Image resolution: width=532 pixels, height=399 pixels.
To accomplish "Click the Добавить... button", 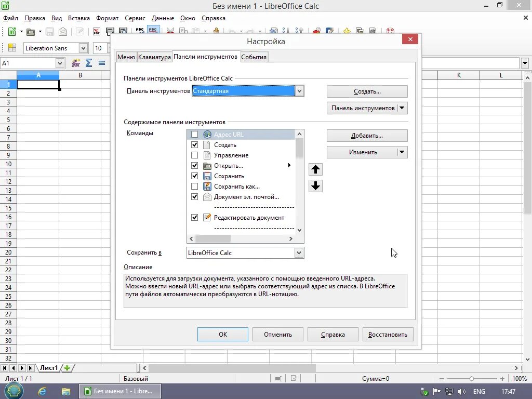I will [x=367, y=136].
